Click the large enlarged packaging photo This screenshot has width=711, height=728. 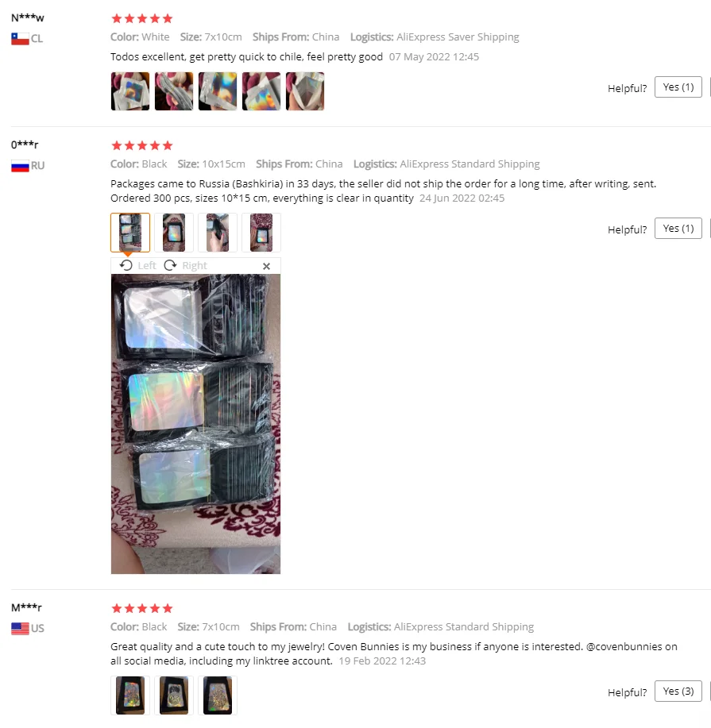pos(195,424)
